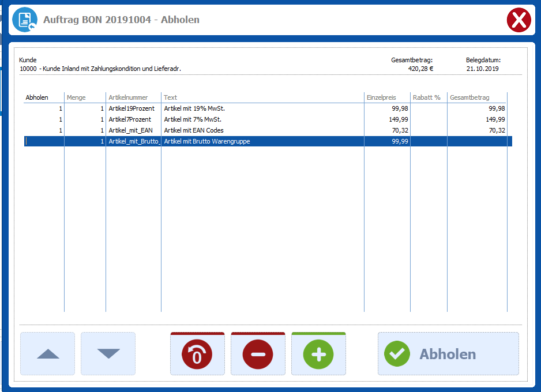Click the red reset-to-zero quantity button
The height and width of the screenshot is (392, 541).
pyautogui.click(x=197, y=354)
